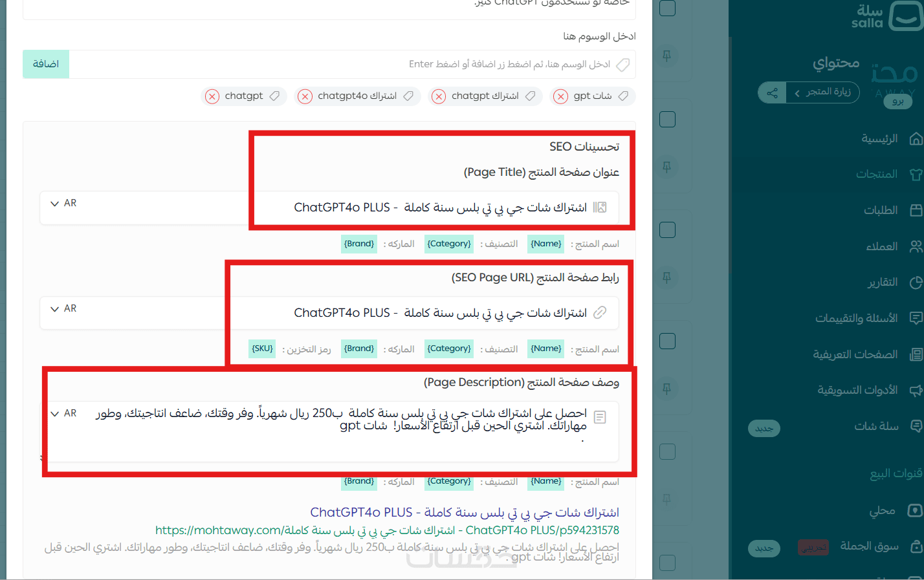Click the جديد badge beside سلة شات
Image resolution: width=924 pixels, height=580 pixels.
click(x=764, y=429)
